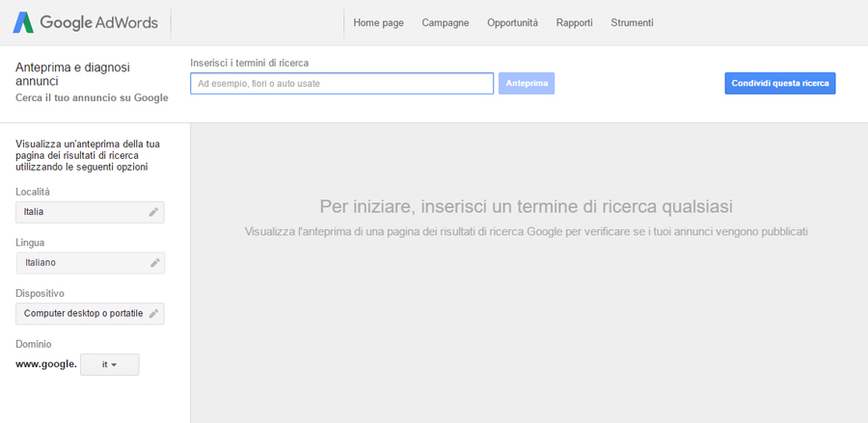Focus the search terms input field
Screen dimensions: 868x423
click(342, 84)
